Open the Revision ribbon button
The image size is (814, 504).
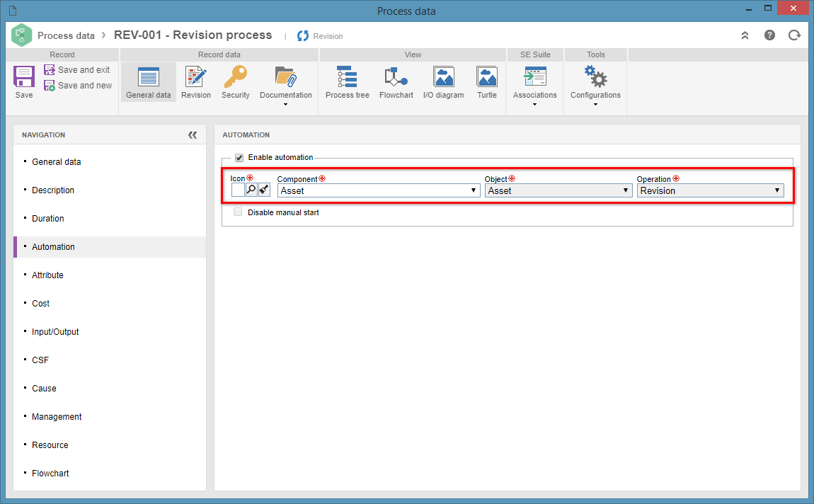[195, 82]
